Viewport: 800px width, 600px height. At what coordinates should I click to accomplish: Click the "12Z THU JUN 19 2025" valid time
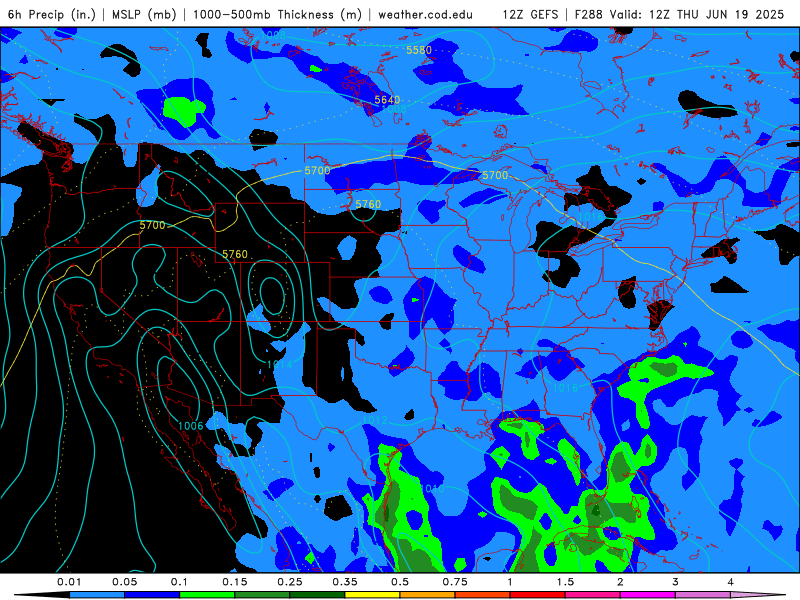(717, 15)
